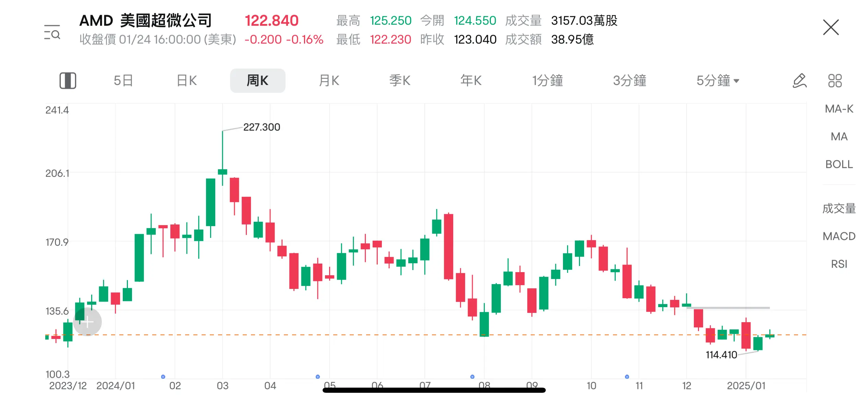Expand the 5分鐘 interval dropdown
The width and height of the screenshot is (868, 401).
pos(718,81)
